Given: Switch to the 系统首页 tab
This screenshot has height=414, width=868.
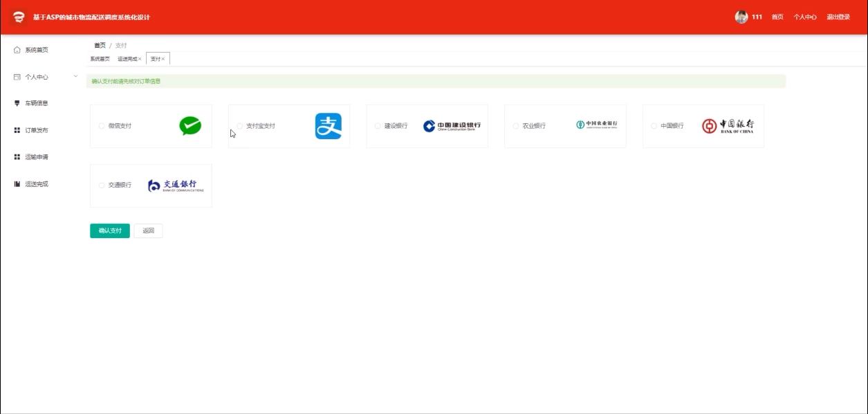Looking at the screenshot, I should pyautogui.click(x=100, y=59).
